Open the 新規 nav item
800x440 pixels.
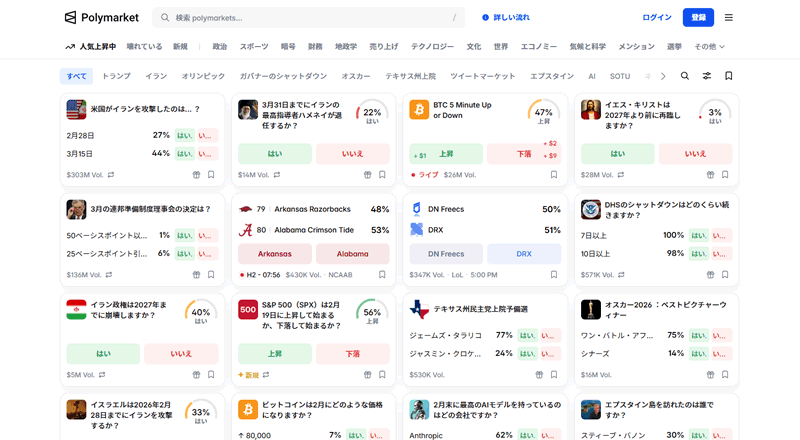(x=180, y=46)
